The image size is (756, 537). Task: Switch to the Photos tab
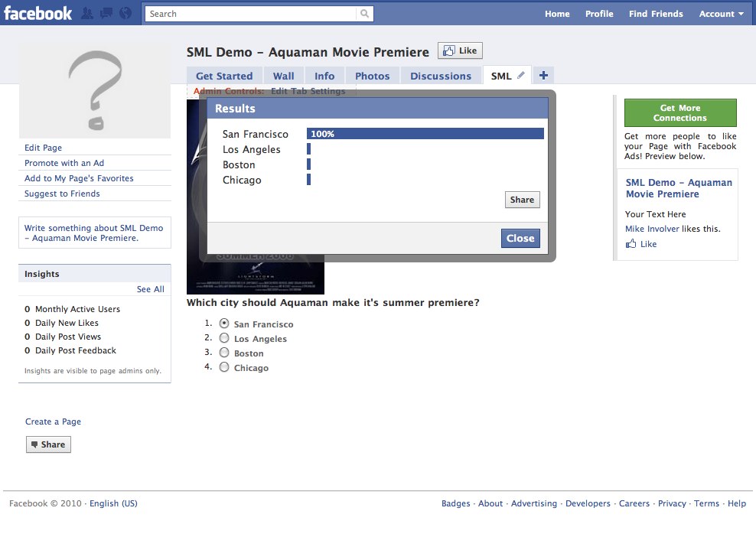[x=372, y=76]
